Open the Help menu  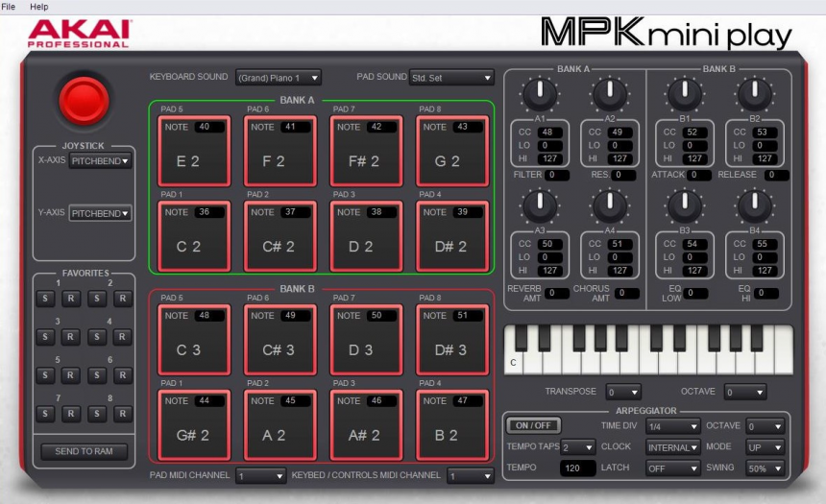[x=39, y=7]
